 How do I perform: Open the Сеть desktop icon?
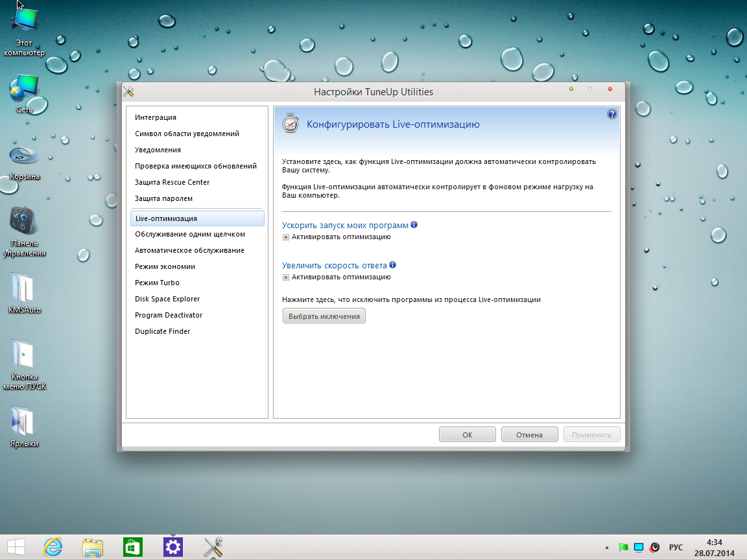click(x=24, y=94)
